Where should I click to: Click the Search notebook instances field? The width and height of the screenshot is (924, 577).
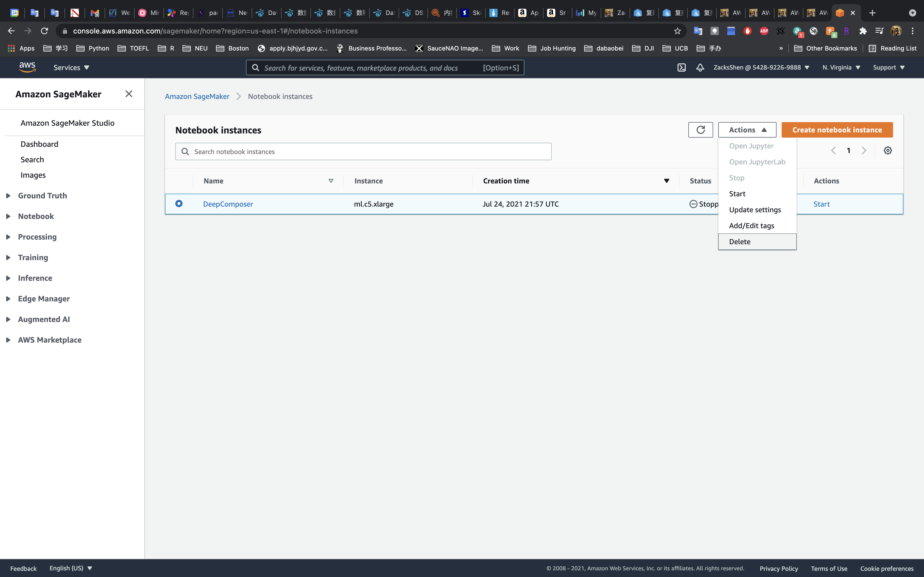pyautogui.click(x=367, y=151)
